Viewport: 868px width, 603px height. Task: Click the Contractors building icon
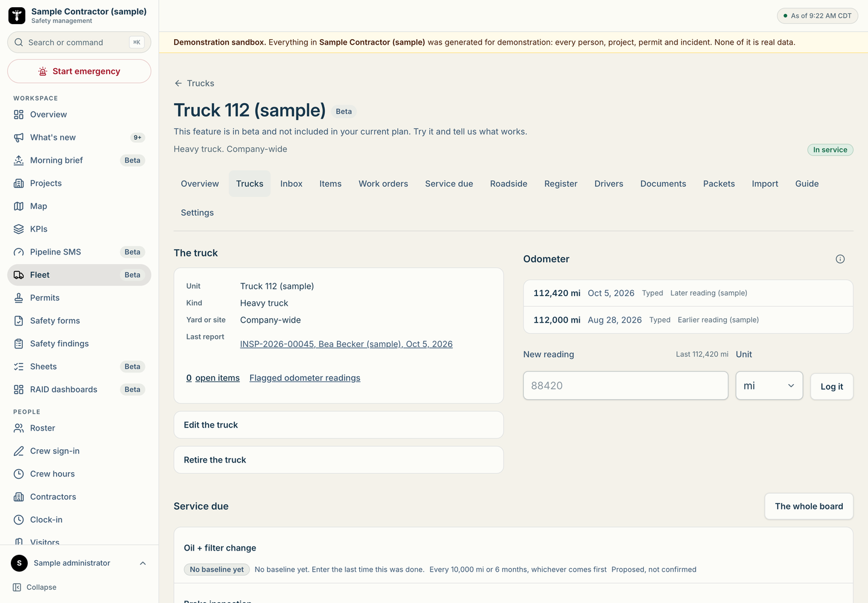(19, 497)
